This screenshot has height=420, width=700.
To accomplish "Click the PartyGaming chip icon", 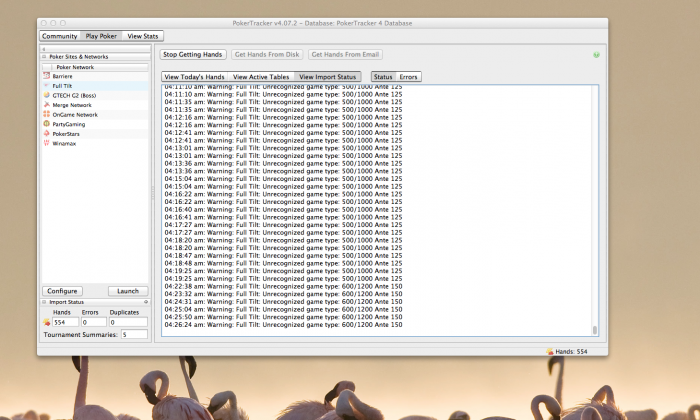I will (x=46, y=124).
